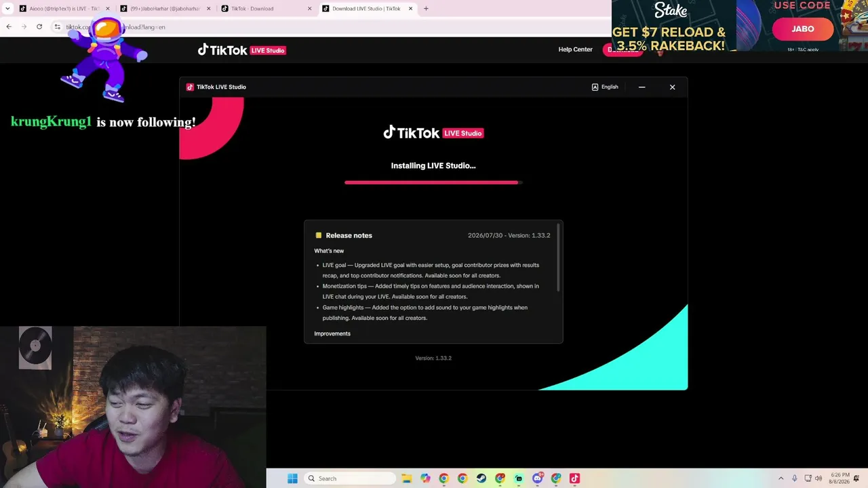Open the tab search dropdown

click(x=7, y=9)
